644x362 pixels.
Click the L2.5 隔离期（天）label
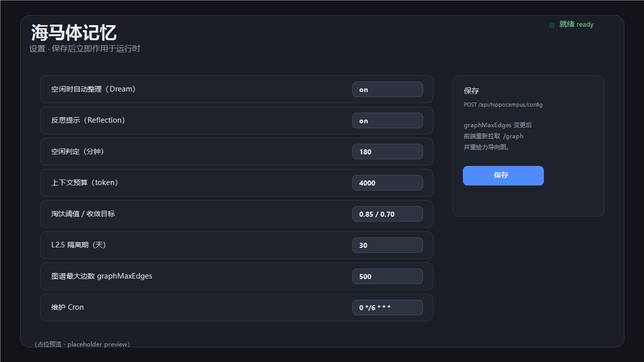(x=78, y=245)
